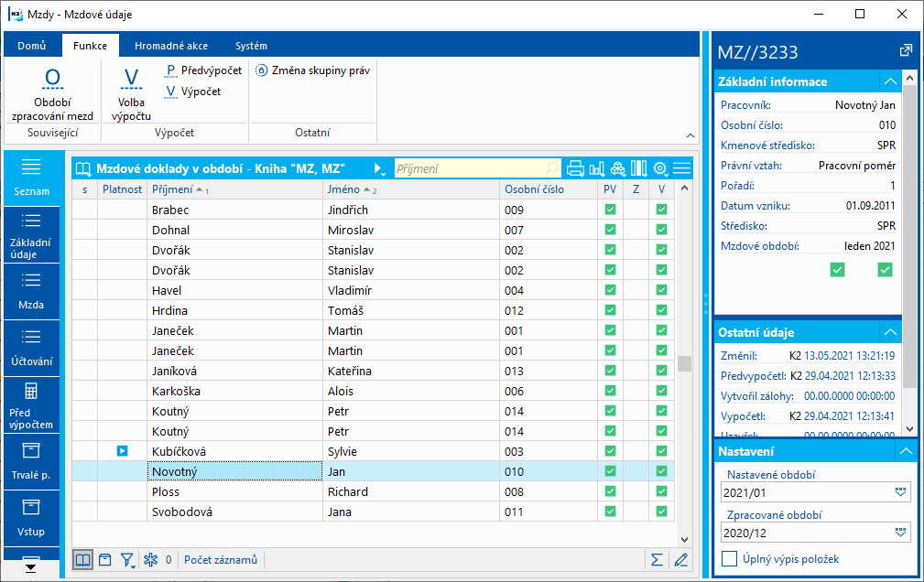Open hamburger menu in list toolbar

tap(681, 169)
